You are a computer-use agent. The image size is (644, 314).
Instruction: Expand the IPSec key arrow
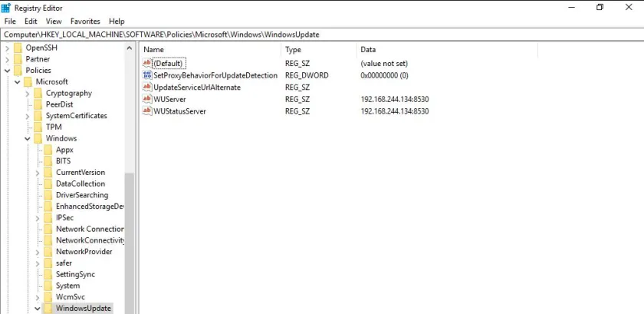pyautogui.click(x=38, y=218)
